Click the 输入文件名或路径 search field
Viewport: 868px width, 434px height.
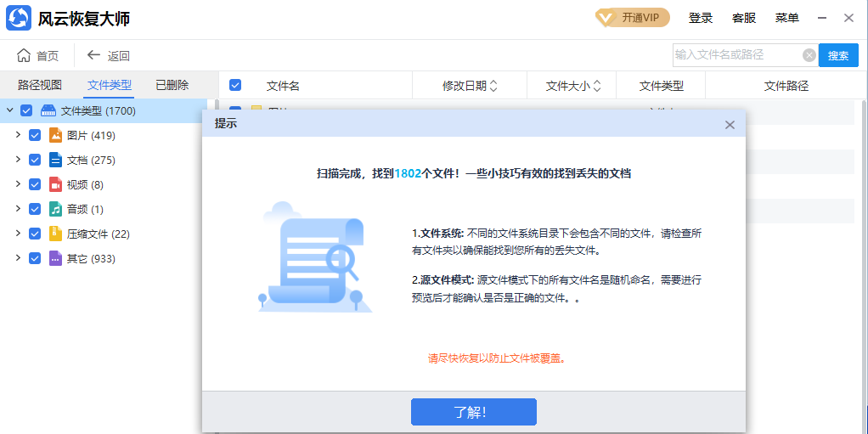(735, 55)
